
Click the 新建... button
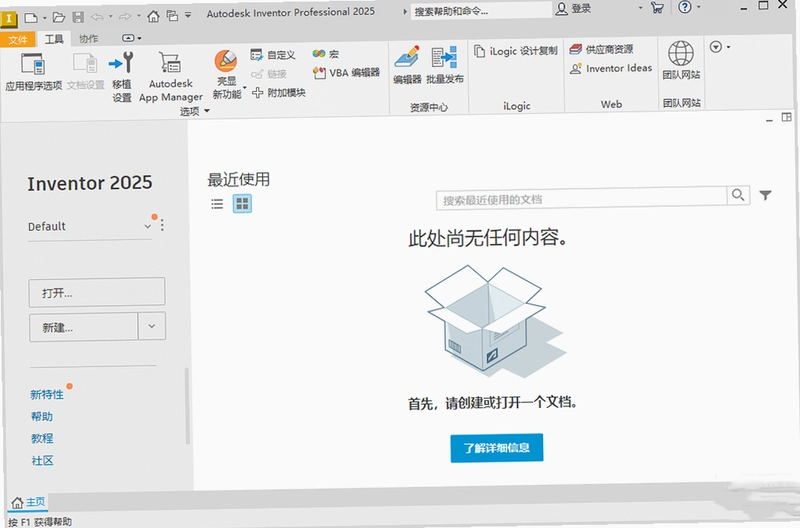(x=84, y=327)
